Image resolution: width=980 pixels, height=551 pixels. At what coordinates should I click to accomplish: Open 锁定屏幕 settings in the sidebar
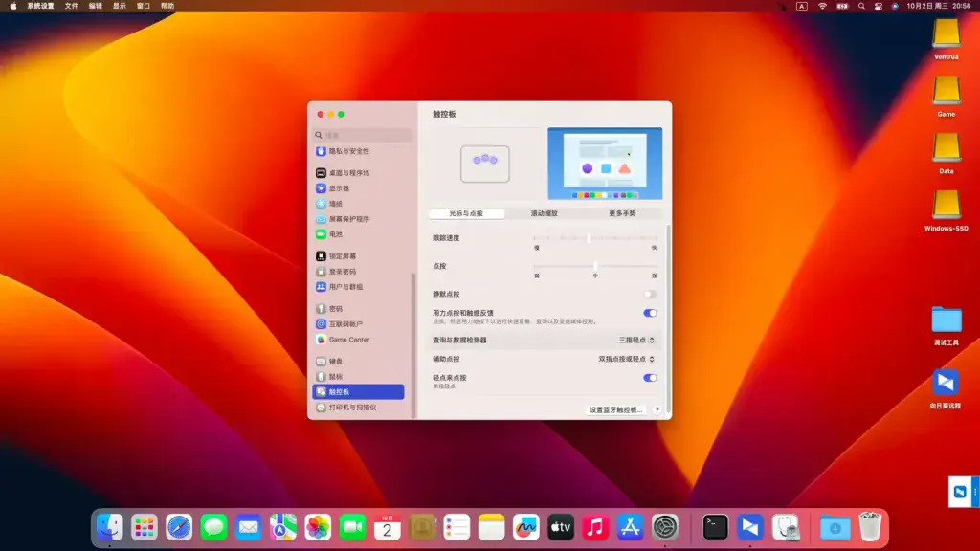[x=358, y=256]
